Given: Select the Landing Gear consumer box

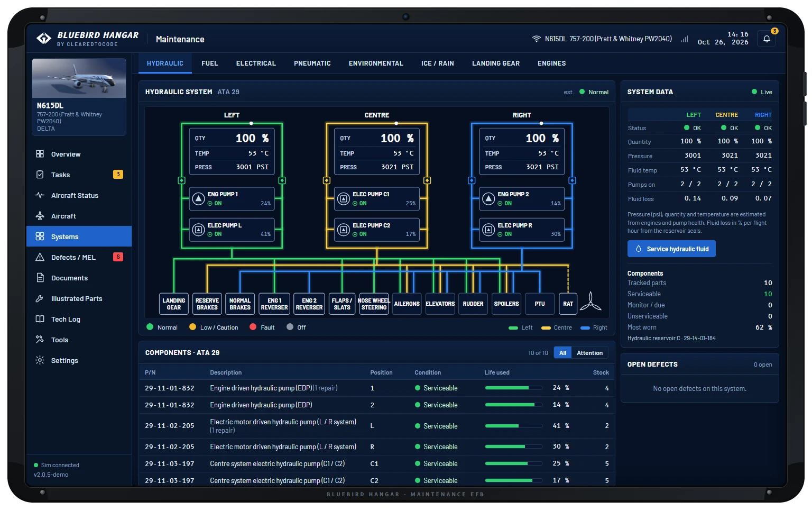Looking at the screenshot, I should click(174, 304).
